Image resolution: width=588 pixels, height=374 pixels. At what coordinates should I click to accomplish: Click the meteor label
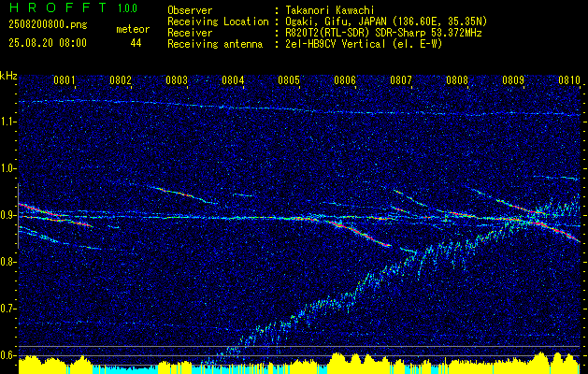point(133,29)
